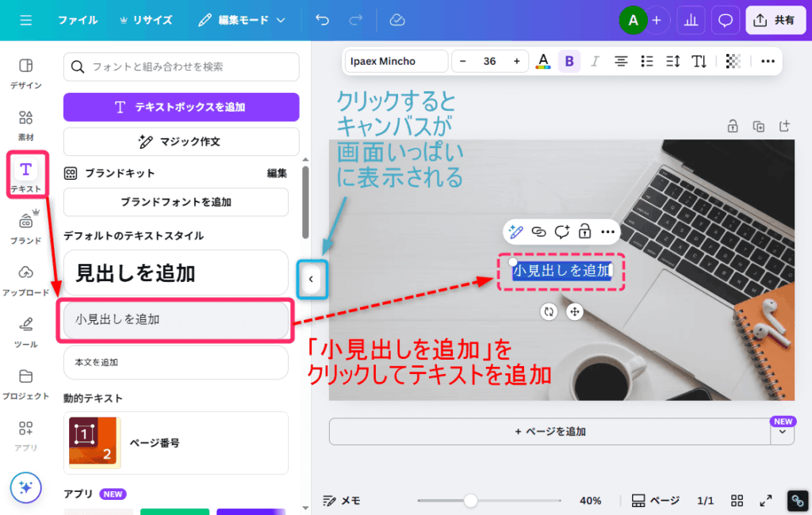Focus the font search field

click(x=182, y=67)
